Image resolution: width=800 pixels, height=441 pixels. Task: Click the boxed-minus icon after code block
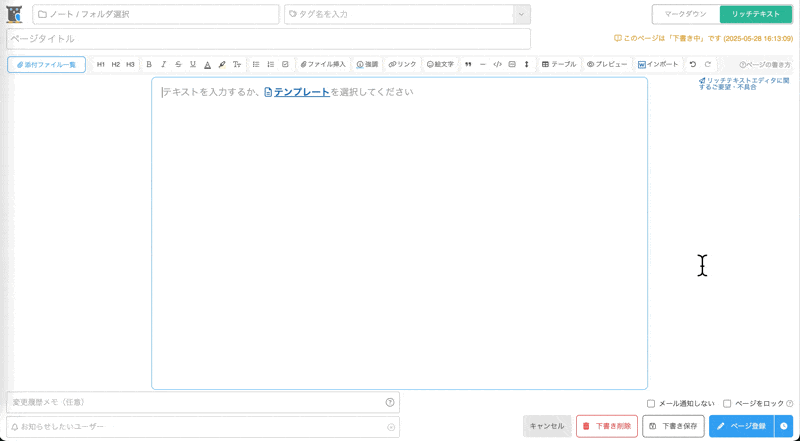coord(512,64)
